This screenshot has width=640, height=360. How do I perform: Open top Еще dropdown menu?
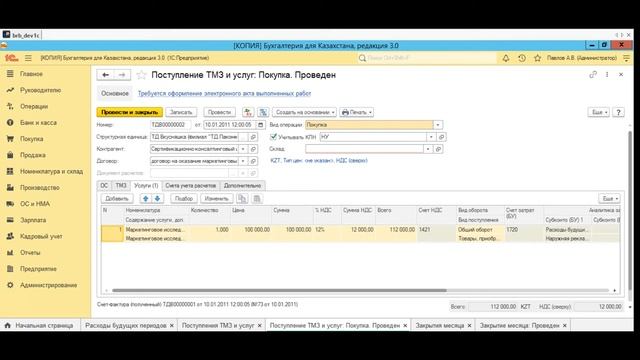coord(598,112)
